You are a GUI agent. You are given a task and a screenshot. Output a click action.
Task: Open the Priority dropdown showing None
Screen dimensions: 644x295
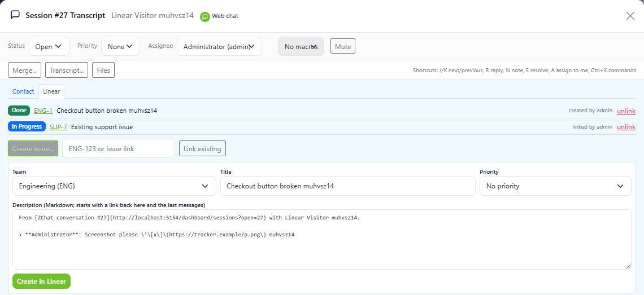pos(120,46)
